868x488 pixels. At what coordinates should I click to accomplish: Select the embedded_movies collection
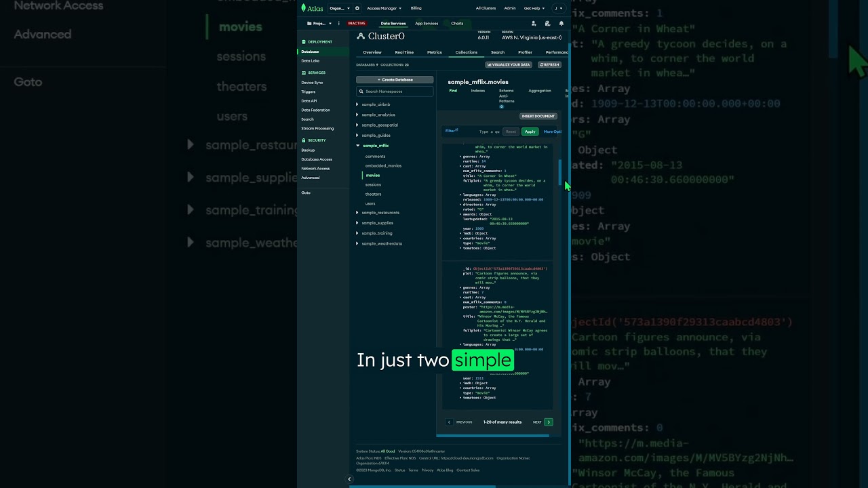point(383,165)
